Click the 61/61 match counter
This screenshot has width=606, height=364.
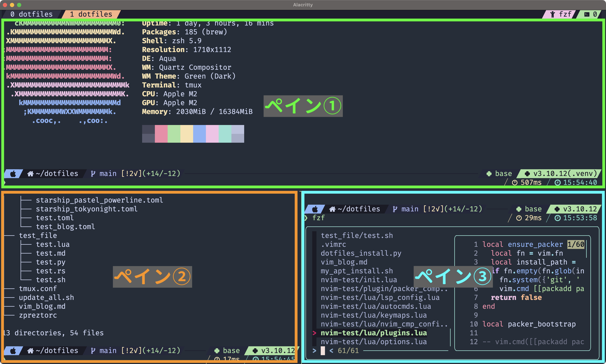click(348, 351)
